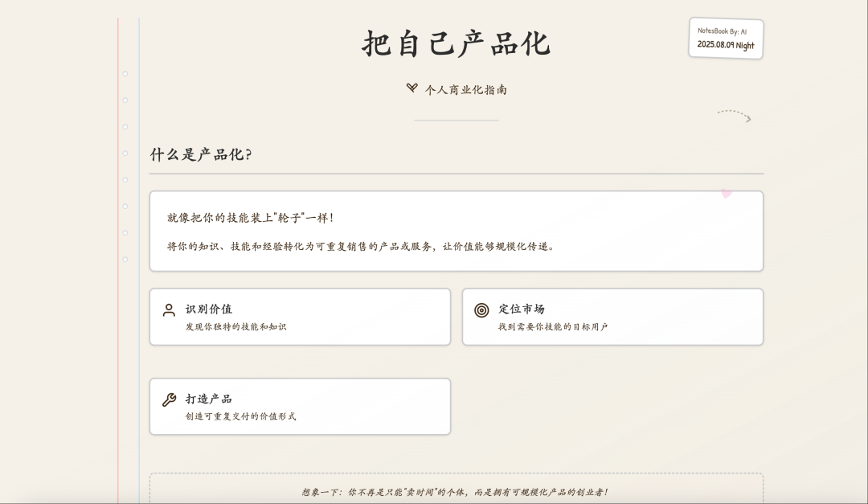Viewport: 868px width, 504px height.
Task: Click the topmost notebook binder hole
Action: (x=125, y=74)
